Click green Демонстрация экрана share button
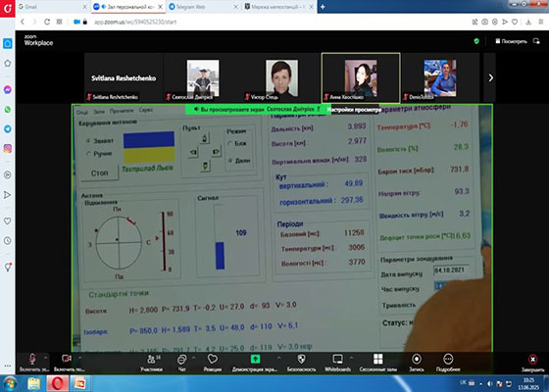 (x=255, y=363)
